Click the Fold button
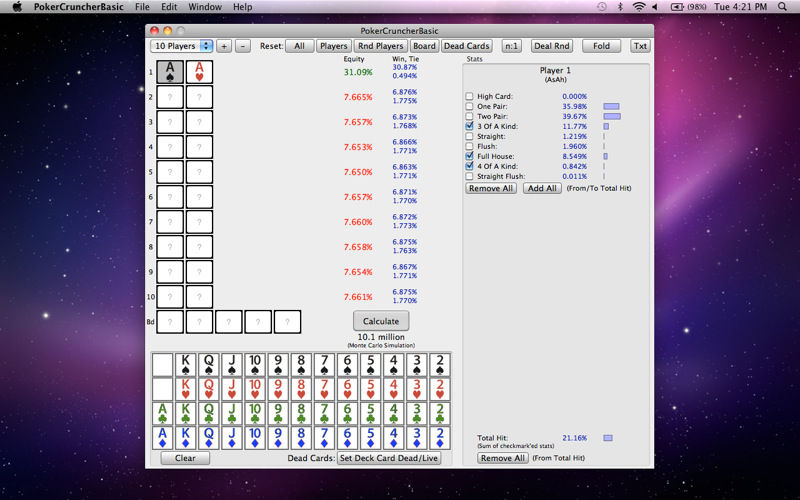 coord(602,46)
